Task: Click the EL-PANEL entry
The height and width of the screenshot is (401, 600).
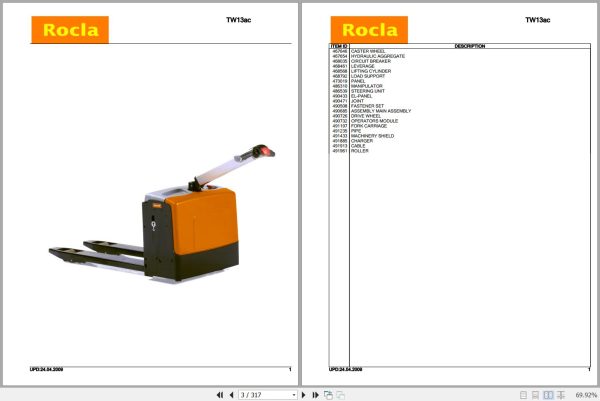Action: click(362, 96)
